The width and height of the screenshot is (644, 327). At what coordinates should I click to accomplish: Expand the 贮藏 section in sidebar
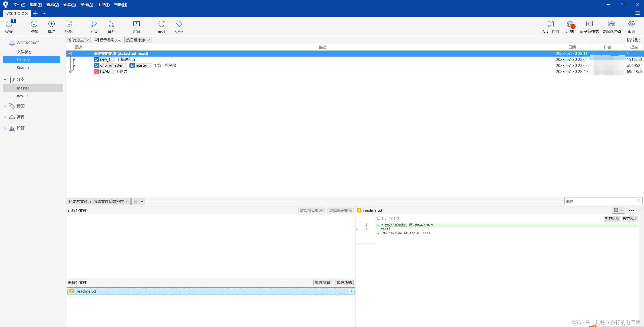coord(5,128)
